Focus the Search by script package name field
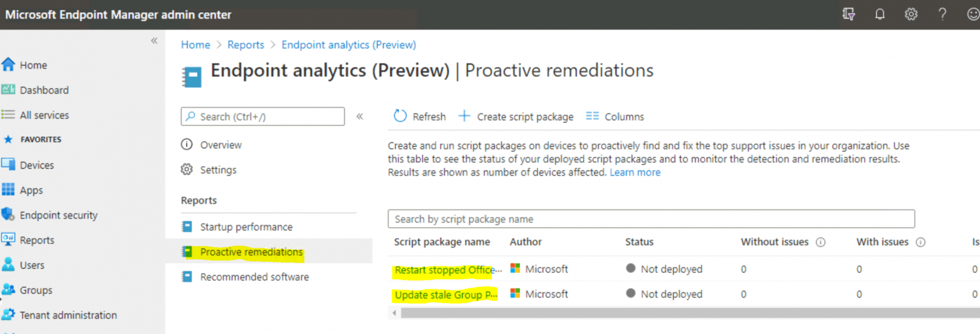Image resolution: width=980 pixels, height=334 pixels. [651, 219]
